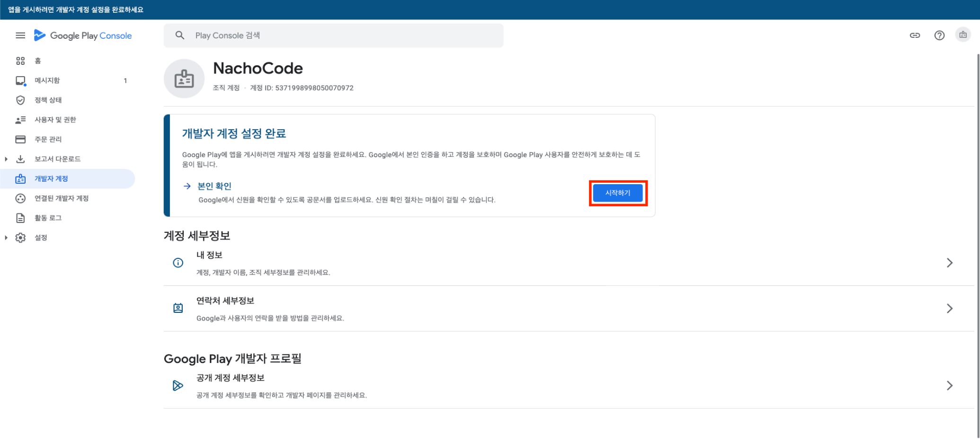
Task: Click the 계정 세부정보 heading
Action: coord(197,236)
